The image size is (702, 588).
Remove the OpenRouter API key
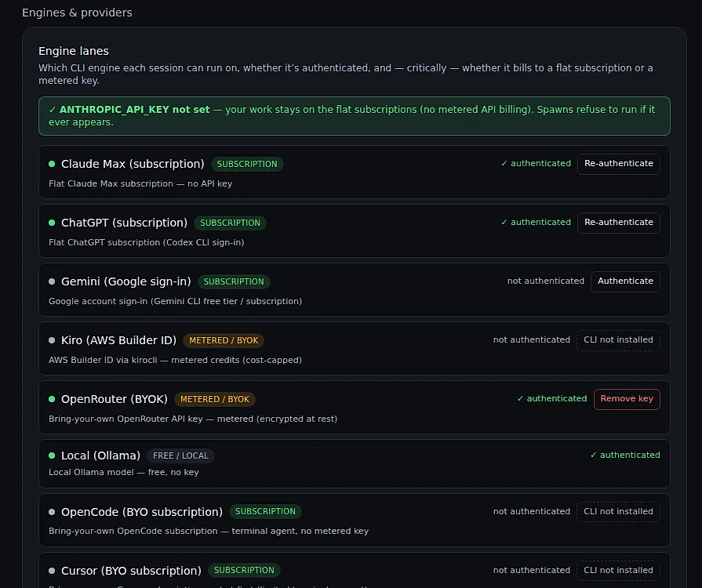(x=627, y=399)
